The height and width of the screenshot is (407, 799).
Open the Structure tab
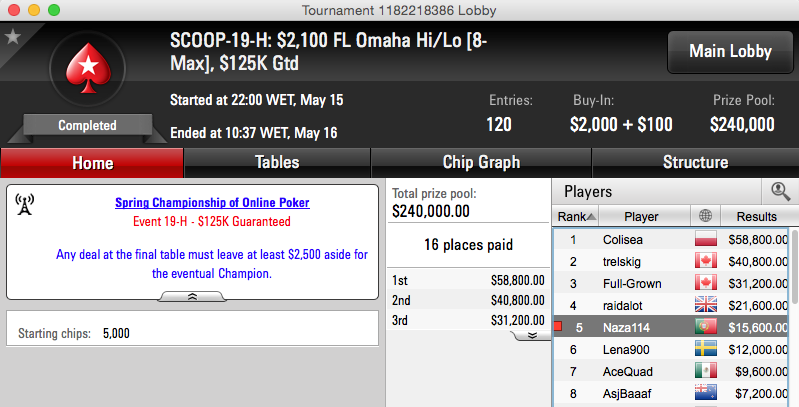[695, 162]
